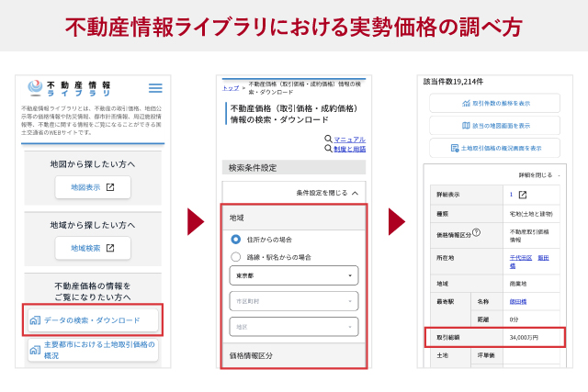Click magnifier icon beside マニュアル

pos(328,139)
